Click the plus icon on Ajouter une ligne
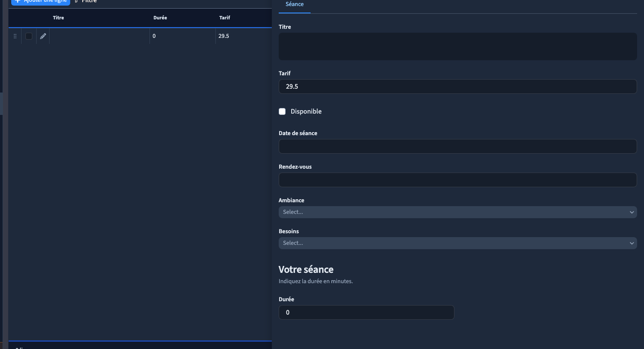Viewport: 644px width, 349px height. coord(18,1)
